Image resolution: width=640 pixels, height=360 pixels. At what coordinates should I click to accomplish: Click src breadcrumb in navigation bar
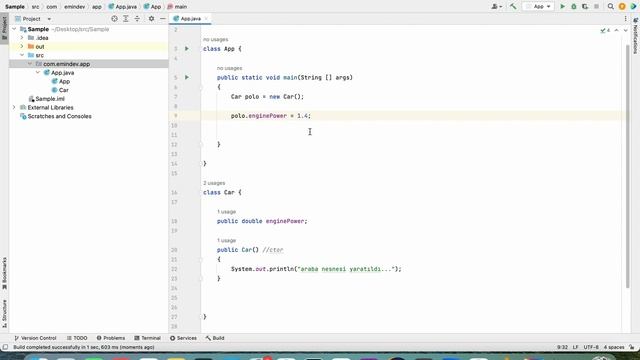(36, 7)
